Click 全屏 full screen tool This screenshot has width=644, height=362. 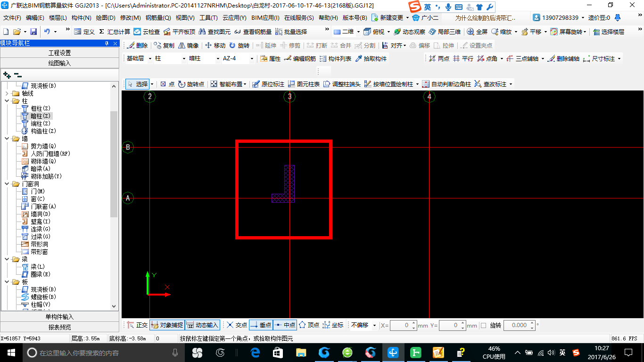477,32
